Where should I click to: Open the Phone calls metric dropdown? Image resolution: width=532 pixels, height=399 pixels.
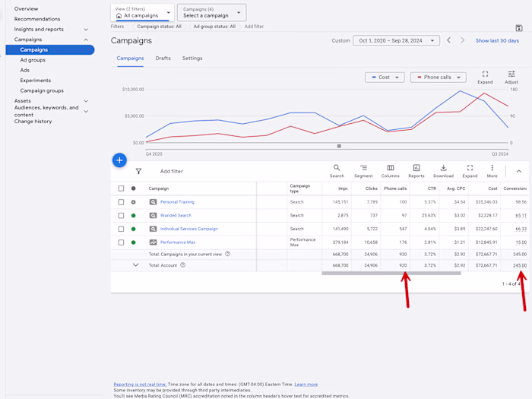click(438, 78)
